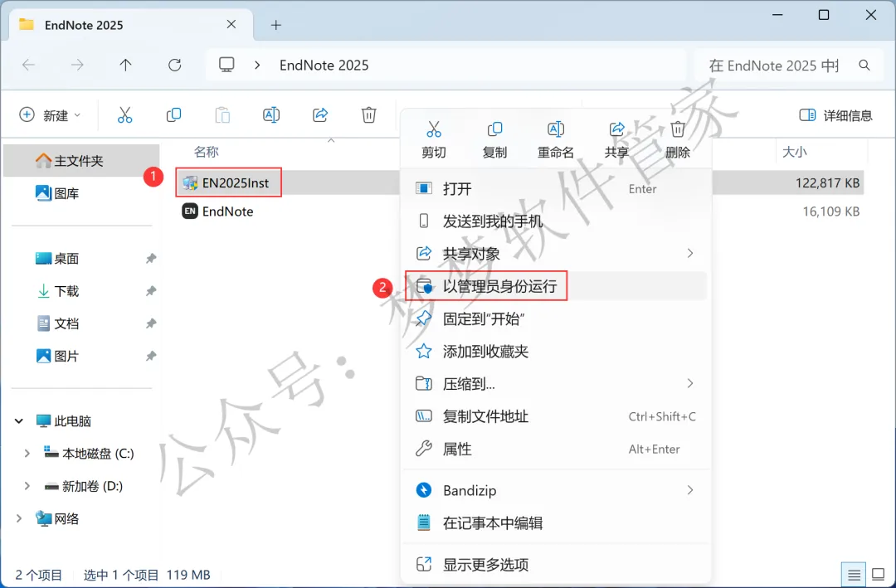Click the toolbar Cut scissors icon
The width and height of the screenshot is (896, 588).
[x=124, y=114]
